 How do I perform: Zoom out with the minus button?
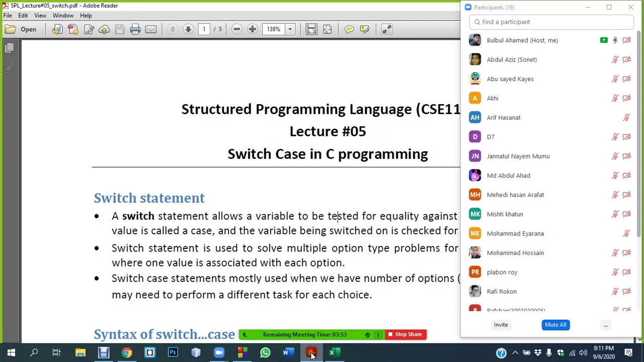(x=236, y=29)
